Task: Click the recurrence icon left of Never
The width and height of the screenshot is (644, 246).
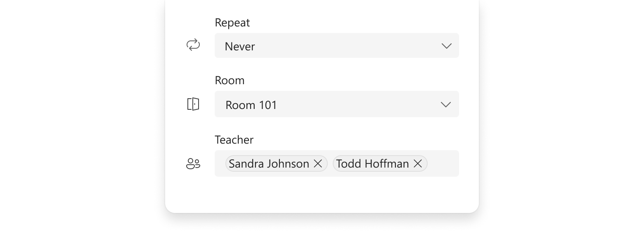Action: pos(193,45)
